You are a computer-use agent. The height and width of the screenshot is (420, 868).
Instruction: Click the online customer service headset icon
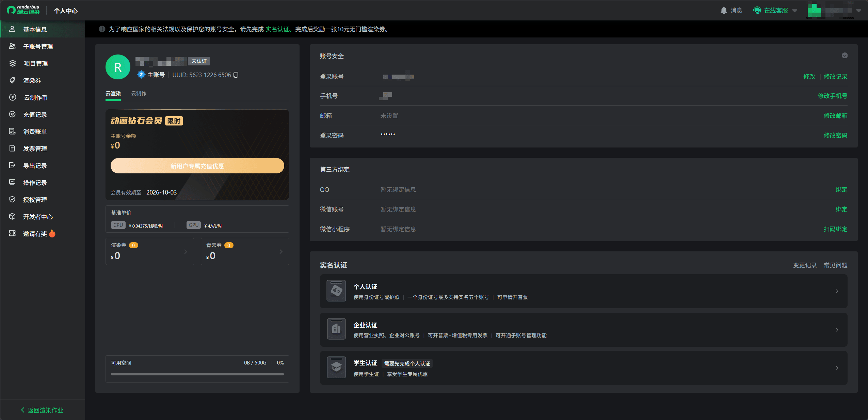point(757,11)
